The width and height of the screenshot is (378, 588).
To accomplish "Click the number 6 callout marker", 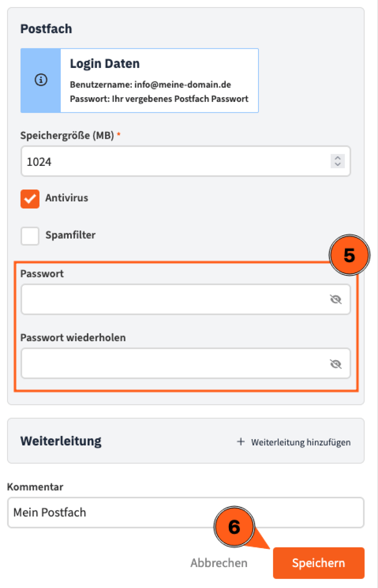I will click(234, 526).
